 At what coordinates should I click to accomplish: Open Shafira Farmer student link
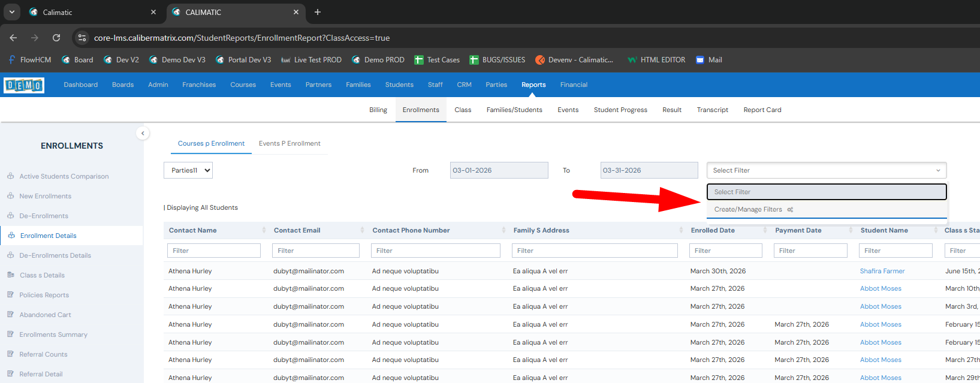pos(882,271)
